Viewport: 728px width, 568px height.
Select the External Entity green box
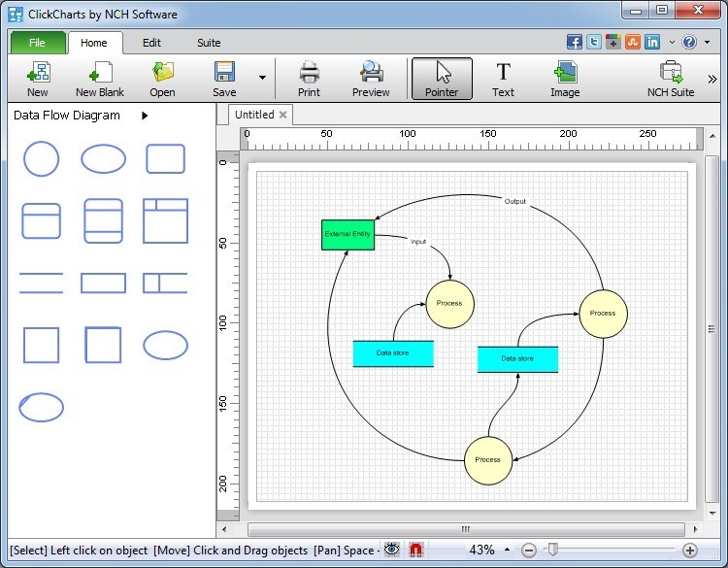click(x=347, y=235)
